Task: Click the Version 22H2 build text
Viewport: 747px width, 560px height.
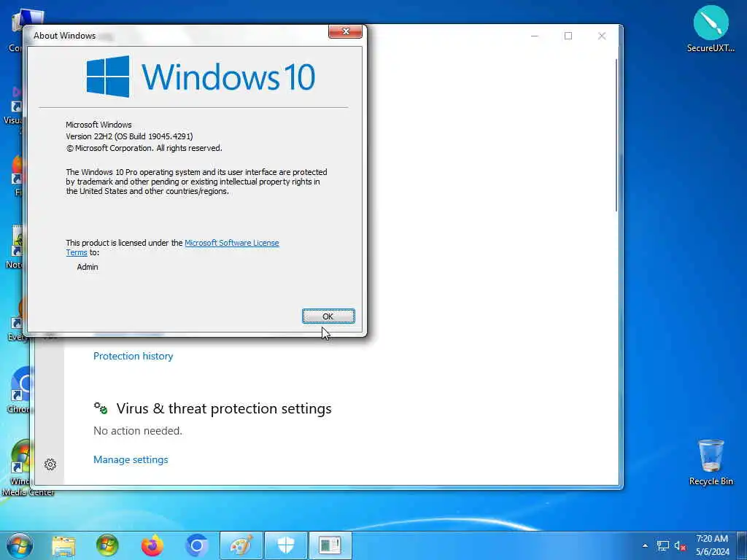Action: tap(129, 136)
